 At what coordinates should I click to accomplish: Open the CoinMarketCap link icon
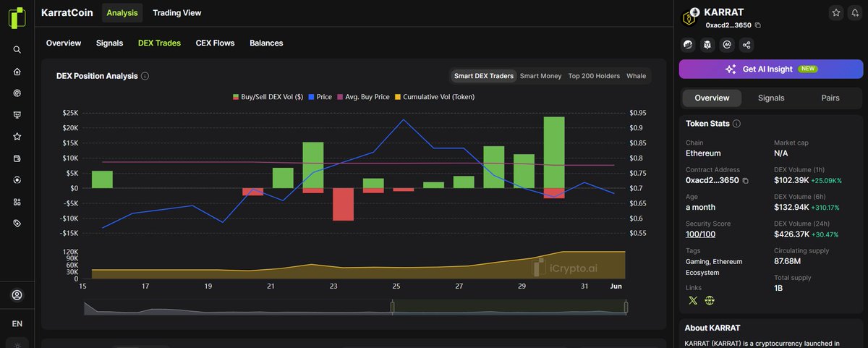pos(727,45)
